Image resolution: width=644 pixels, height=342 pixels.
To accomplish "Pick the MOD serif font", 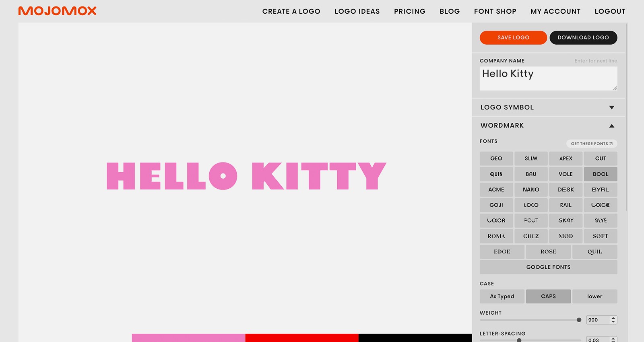I will pyautogui.click(x=566, y=236).
